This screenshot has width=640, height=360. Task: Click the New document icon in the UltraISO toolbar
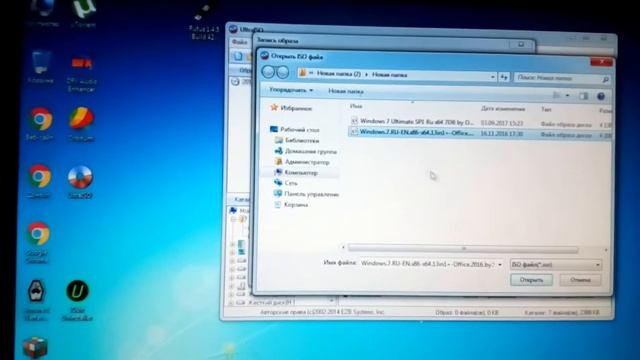[238, 56]
